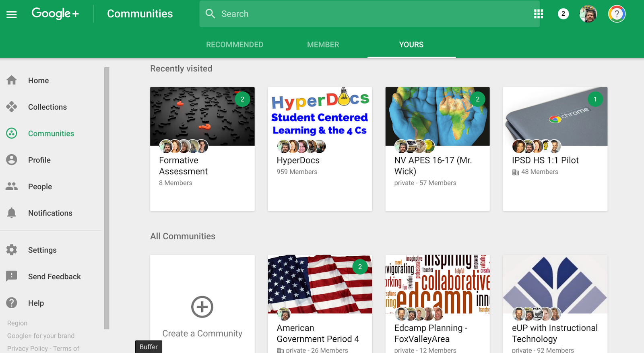Image resolution: width=644 pixels, height=353 pixels.
Task: Click the Help icon in sidebar
Action: tap(12, 303)
